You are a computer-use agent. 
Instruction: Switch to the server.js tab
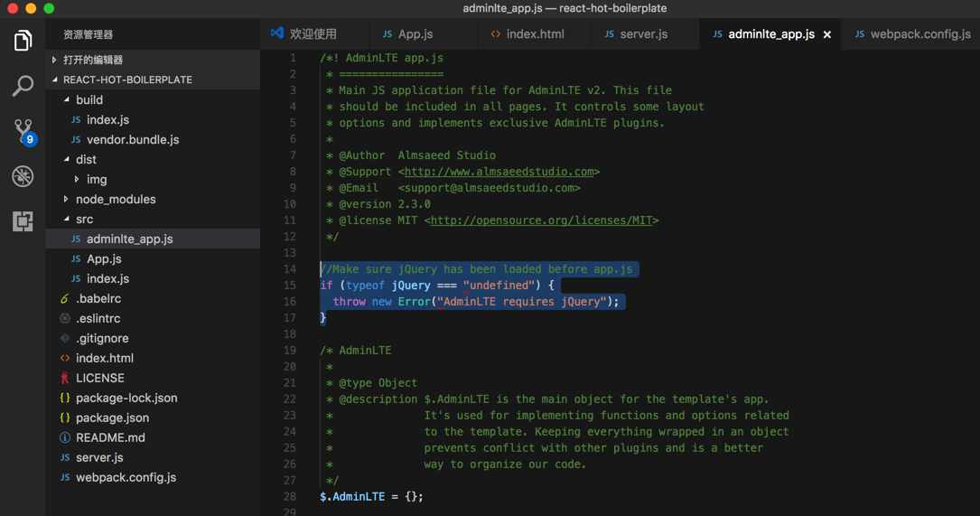tap(643, 34)
